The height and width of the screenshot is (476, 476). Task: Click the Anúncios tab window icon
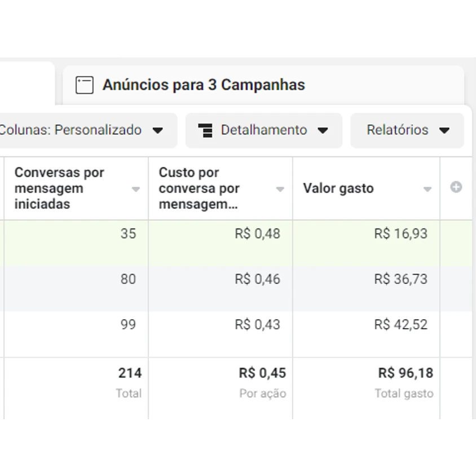(84, 85)
